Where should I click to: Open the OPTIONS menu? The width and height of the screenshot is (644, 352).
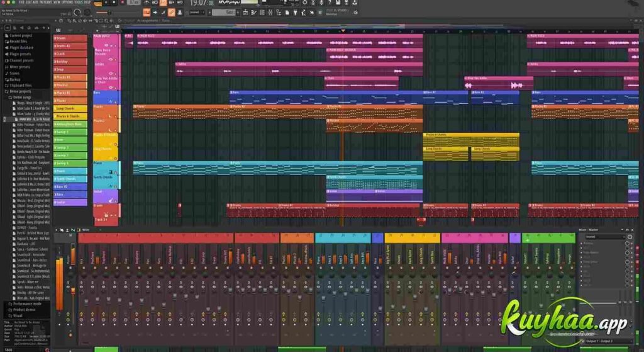[67, 2]
